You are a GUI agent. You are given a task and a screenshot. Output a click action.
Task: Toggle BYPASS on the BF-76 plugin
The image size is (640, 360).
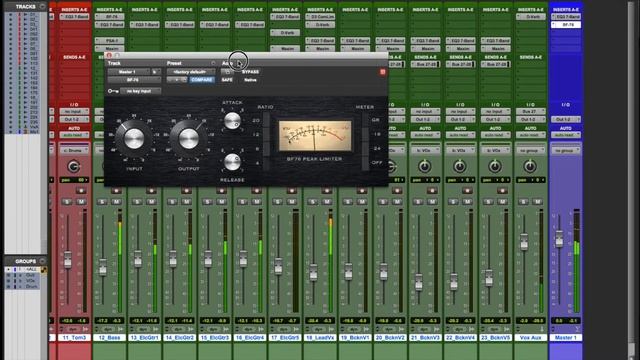click(250, 72)
